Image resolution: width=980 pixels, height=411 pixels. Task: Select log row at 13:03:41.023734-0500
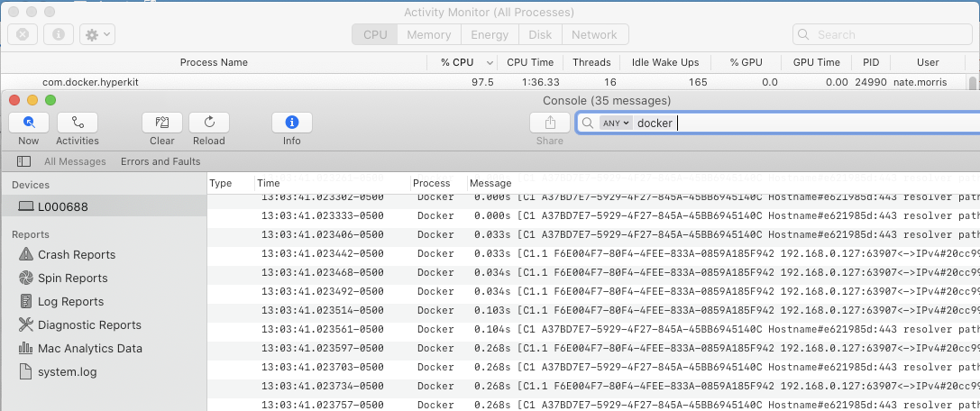click(x=594, y=386)
